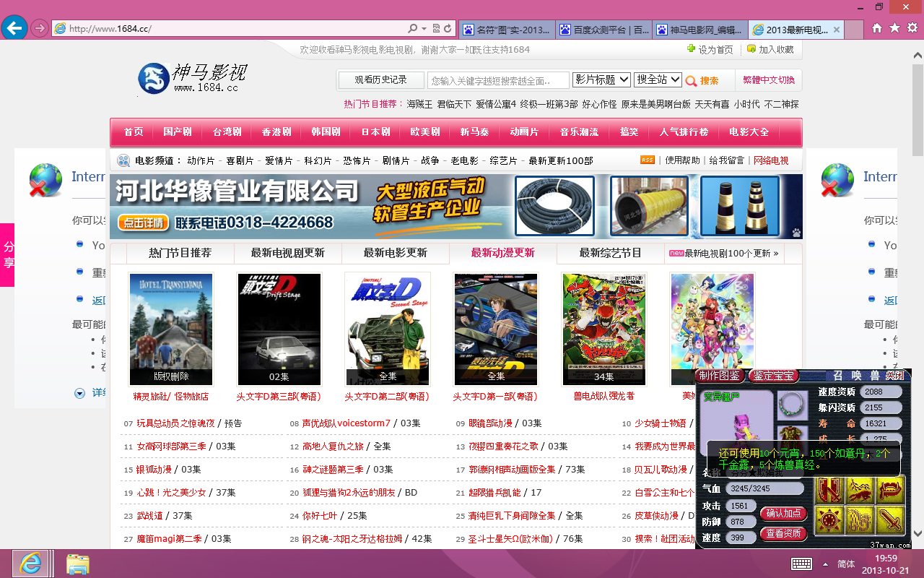Click the jade ring equipment slot
Viewport: 924px width, 578px height.
[792, 405]
